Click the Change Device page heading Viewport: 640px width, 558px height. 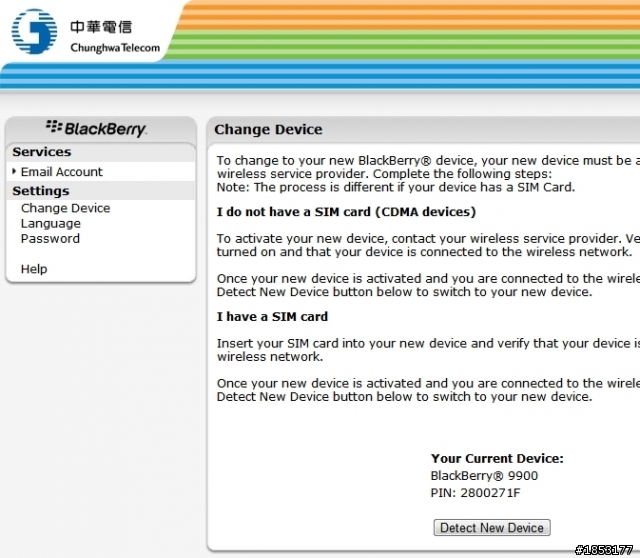pos(268,129)
